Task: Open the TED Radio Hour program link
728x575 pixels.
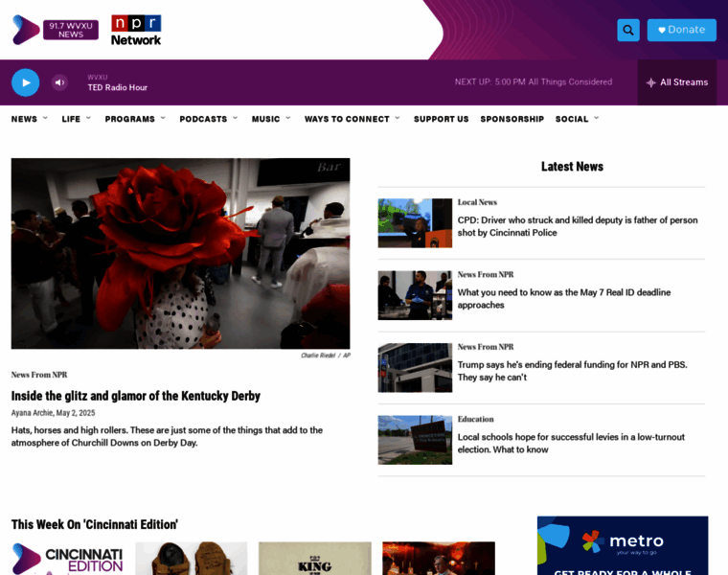Action: 118,88
